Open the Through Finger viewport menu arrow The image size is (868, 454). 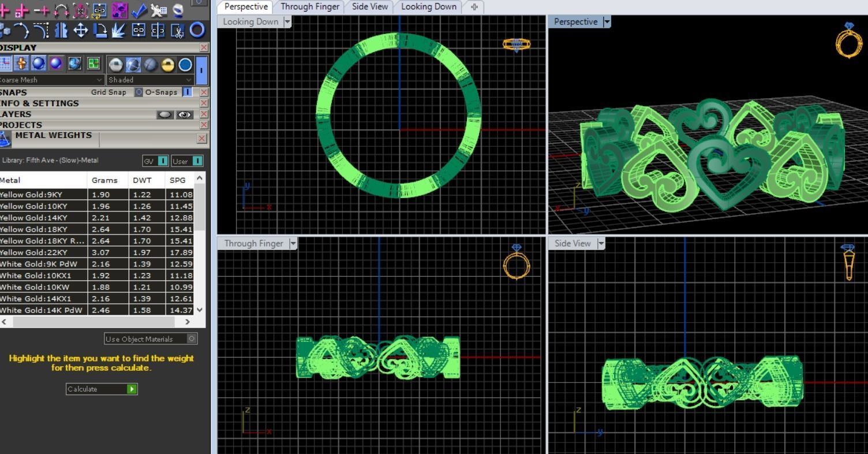(x=293, y=243)
